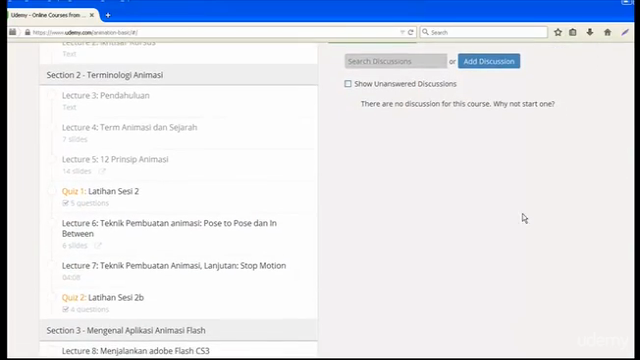This screenshot has width=640, height=360.
Task: Focus the Search Discussions field
Action: 396,61
